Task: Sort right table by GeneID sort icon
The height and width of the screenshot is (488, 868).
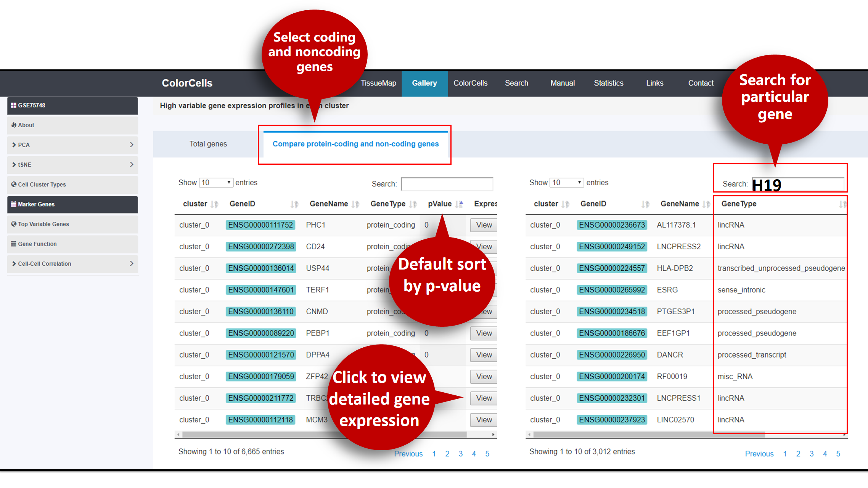Action: click(x=645, y=204)
